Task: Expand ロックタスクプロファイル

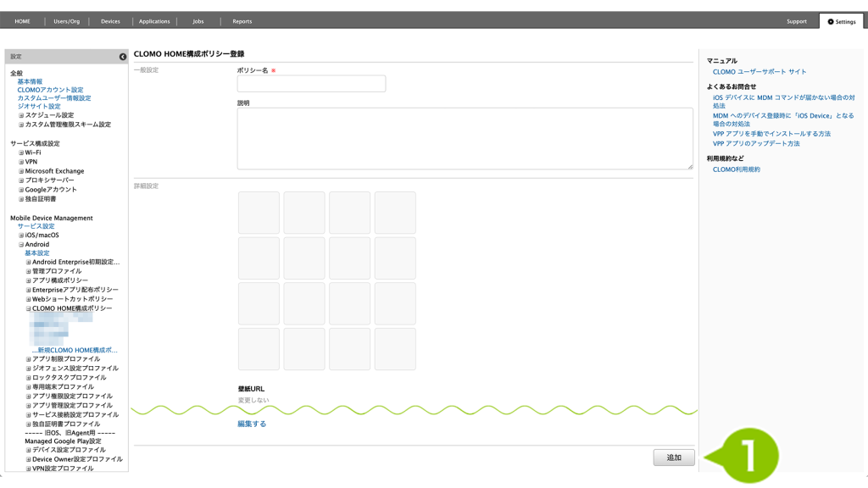Action: 28,378
